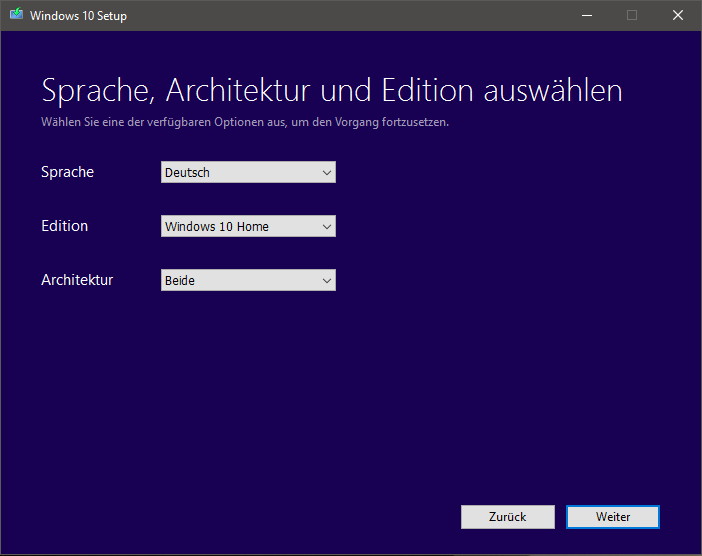
Task: Click the 'Sprache' field label
Action: click(68, 172)
